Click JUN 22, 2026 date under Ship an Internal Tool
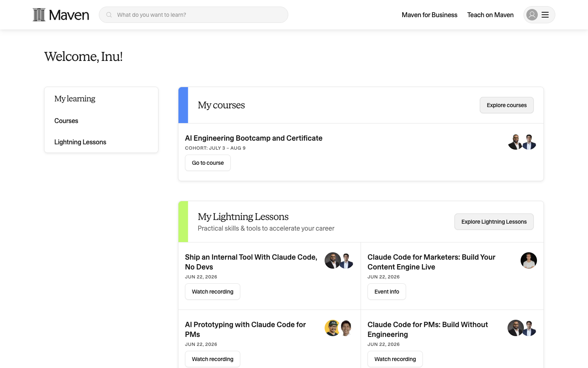Viewport: 588px width, 368px height. click(x=201, y=277)
